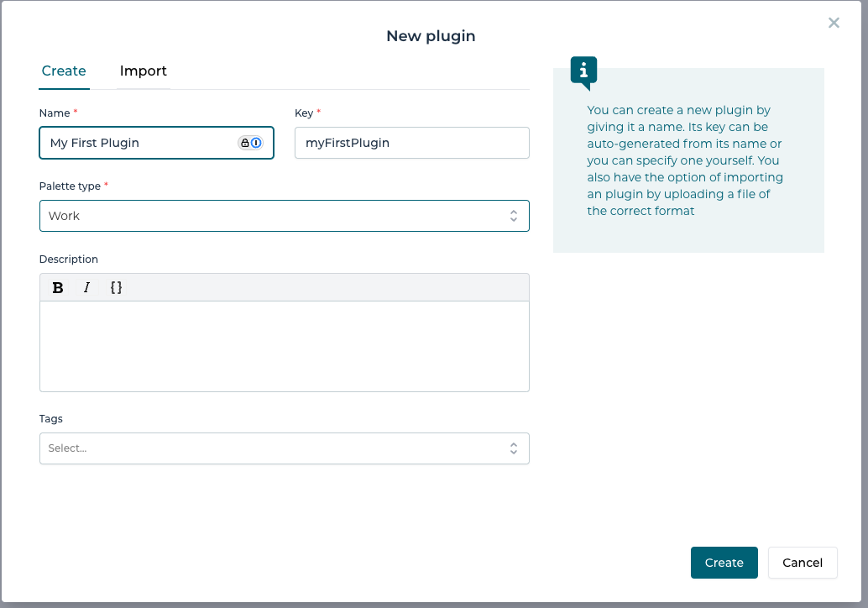Viewport: 868px width, 608px height.
Task: Dismiss the dialog using the X in the corner
Action: pyautogui.click(x=834, y=23)
